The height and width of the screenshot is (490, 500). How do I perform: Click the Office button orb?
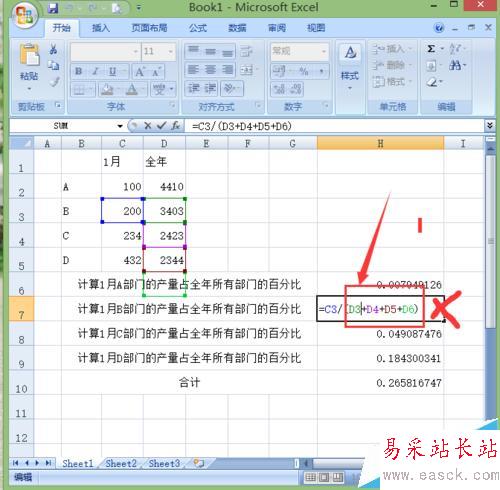24,15
